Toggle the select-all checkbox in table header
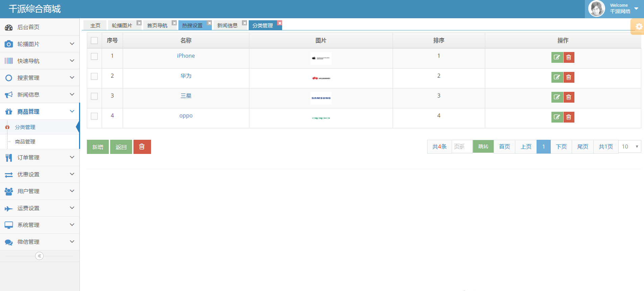Screen dimensions: 644x291 pos(94,41)
